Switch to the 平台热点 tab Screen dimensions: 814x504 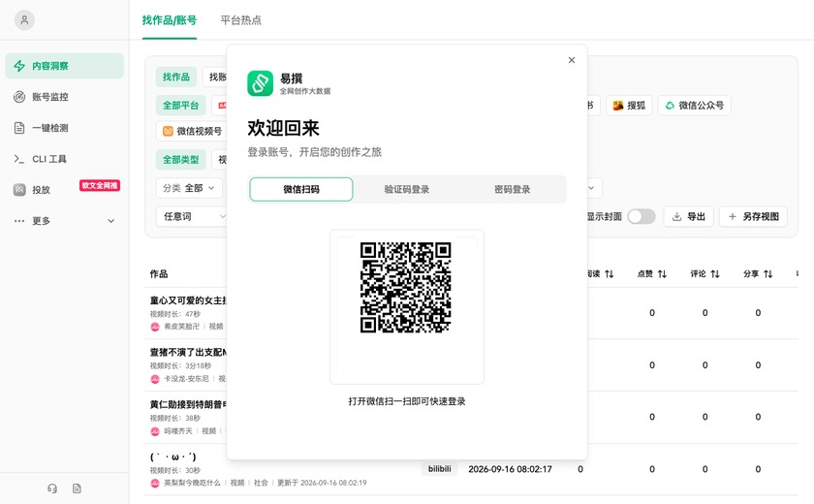click(x=241, y=20)
